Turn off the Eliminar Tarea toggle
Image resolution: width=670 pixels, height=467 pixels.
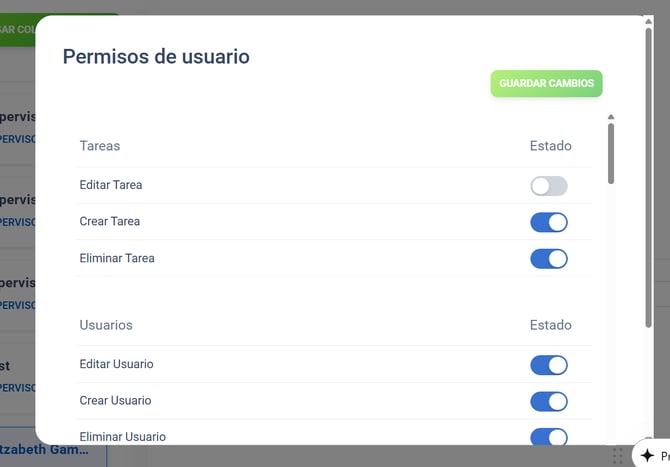click(x=548, y=259)
